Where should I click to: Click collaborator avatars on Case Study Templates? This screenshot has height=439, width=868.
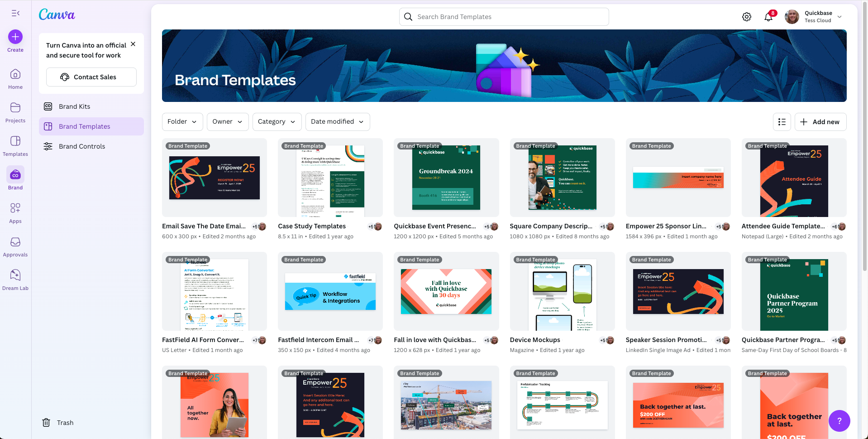[375, 227]
